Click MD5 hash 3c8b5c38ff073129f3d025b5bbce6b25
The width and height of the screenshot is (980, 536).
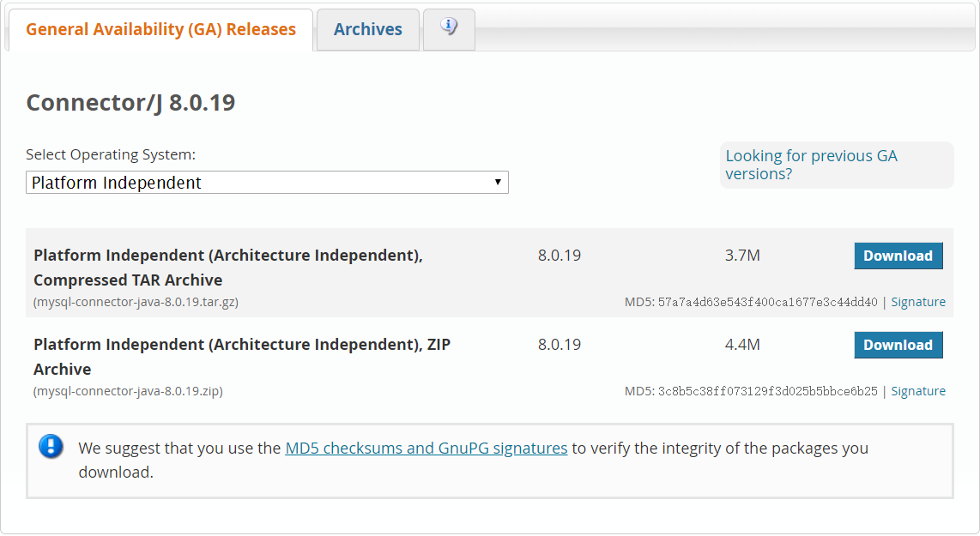point(767,392)
